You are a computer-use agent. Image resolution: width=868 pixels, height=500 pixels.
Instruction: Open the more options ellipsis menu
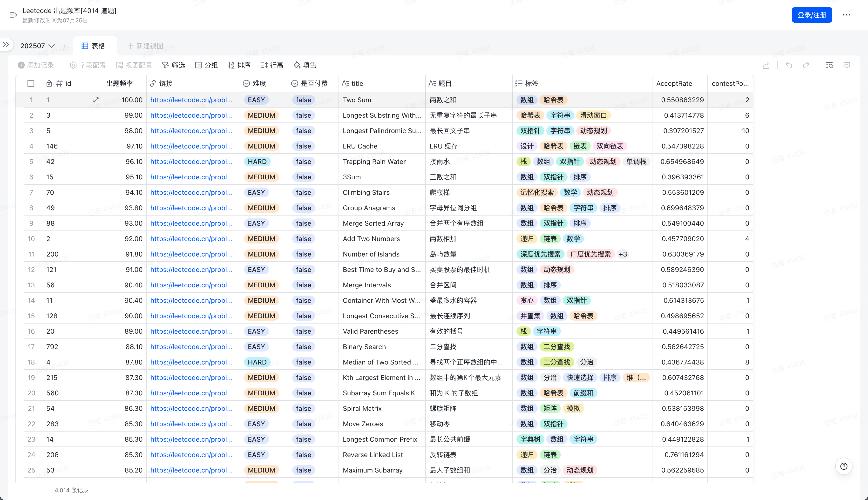point(846,15)
